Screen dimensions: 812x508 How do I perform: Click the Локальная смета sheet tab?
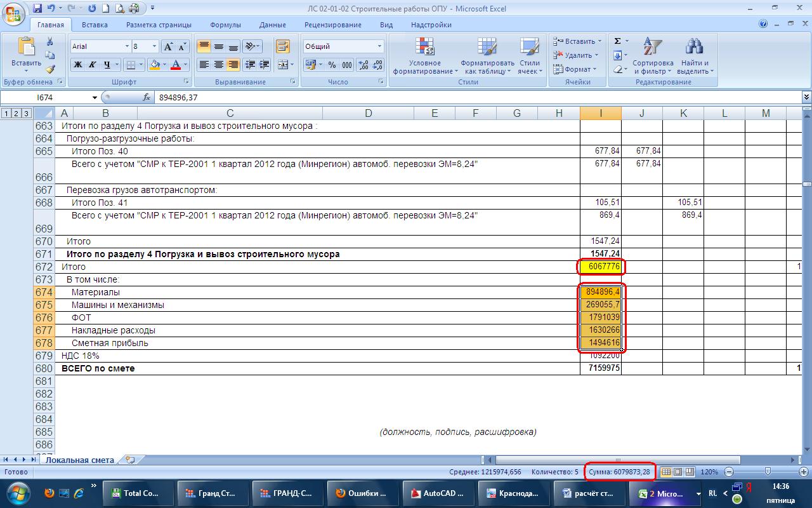pos(79,460)
